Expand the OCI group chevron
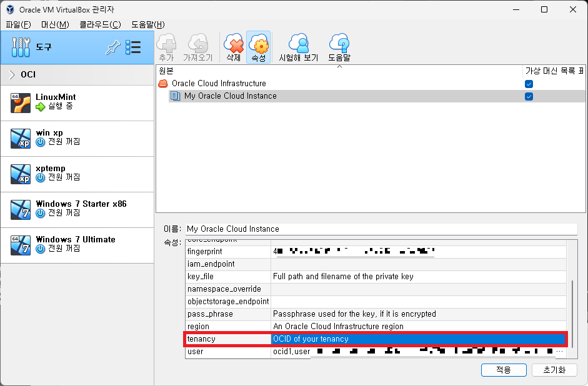This screenshot has height=386, width=588. pyautogui.click(x=12, y=74)
